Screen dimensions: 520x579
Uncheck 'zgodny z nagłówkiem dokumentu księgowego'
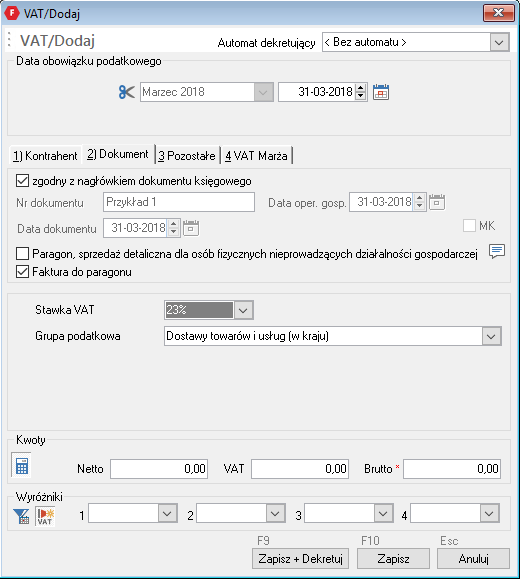[x=23, y=181]
